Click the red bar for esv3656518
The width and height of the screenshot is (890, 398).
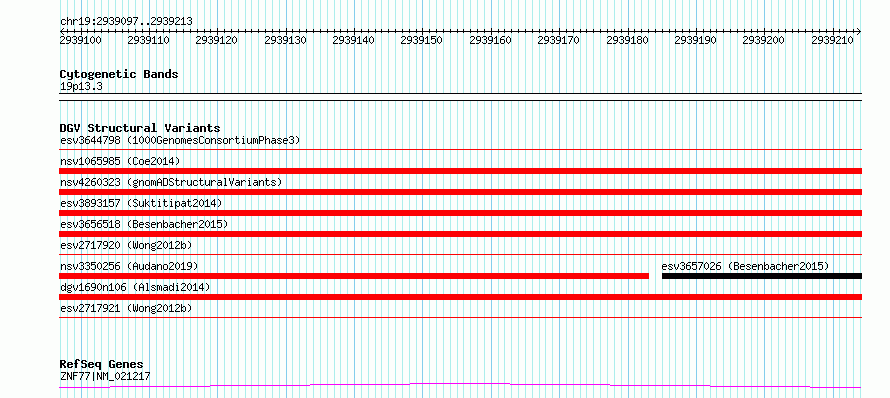tap(460, 234)
